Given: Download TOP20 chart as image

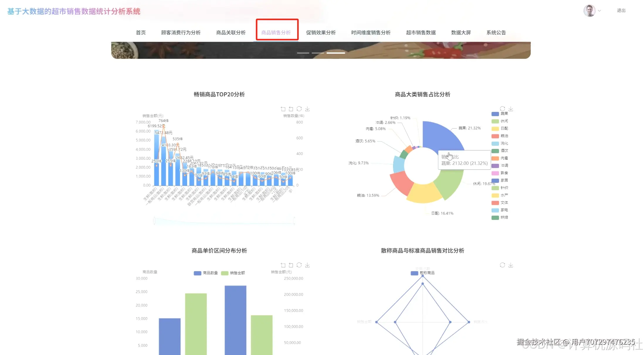Looking at the screenshot, I should click(307, 109).
